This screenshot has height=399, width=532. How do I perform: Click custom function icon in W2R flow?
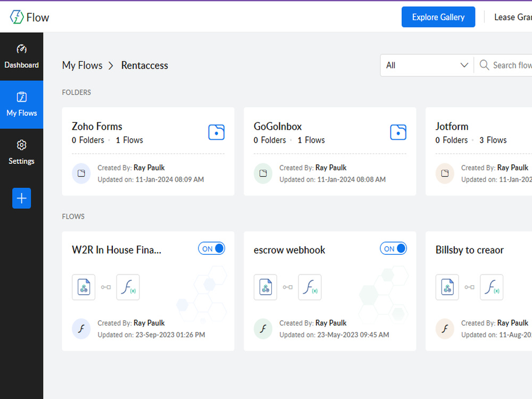pyautogui.click(x=128, y=287)
